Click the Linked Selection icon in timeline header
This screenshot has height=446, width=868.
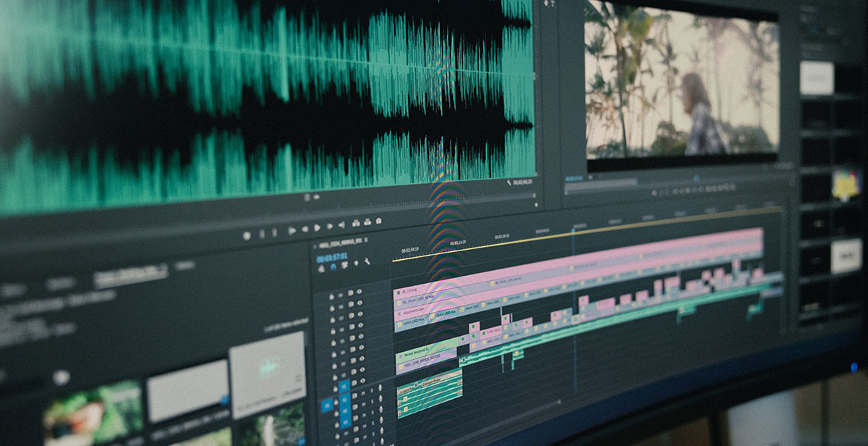tap(344, 265)
